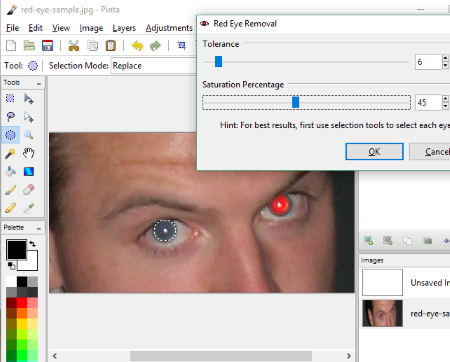Click the Tolerance slider handle
450x362 pixels.
point(218,62)
